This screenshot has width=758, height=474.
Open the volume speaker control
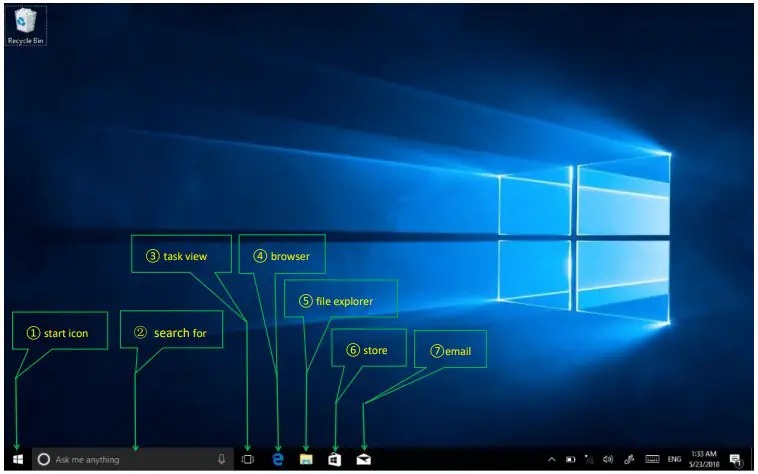[x=608, y=459]
